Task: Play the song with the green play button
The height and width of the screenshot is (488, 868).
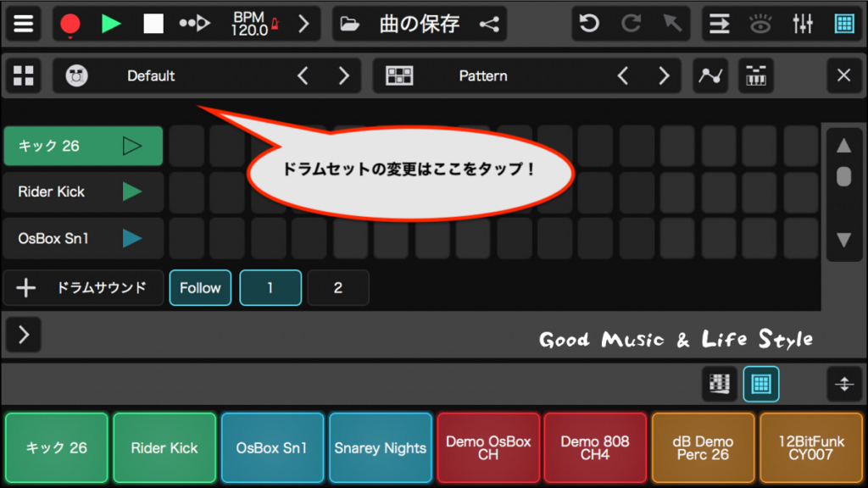Action: tap(111, 24)
